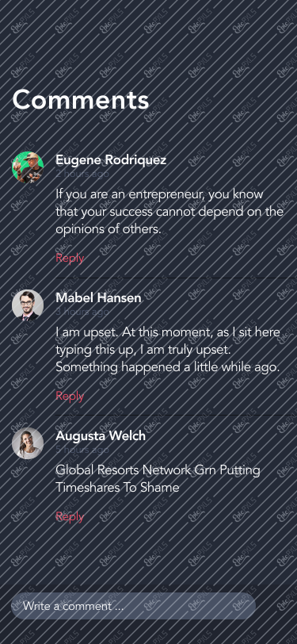Image resolution: width=297 pixels, height=644 pixels.
Task: Reply to Eugene Rodriquez's comment
Action: tap(70, 258)
